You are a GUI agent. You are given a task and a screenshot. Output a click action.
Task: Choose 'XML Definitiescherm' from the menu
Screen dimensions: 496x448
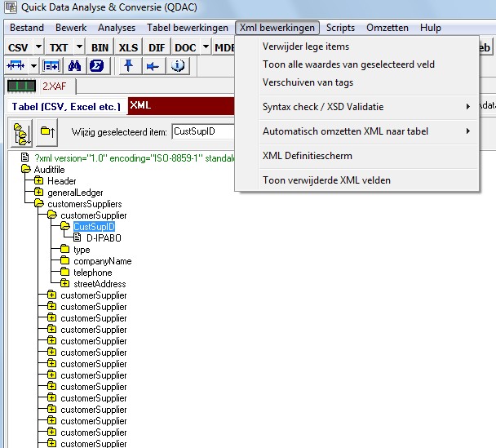307,155
